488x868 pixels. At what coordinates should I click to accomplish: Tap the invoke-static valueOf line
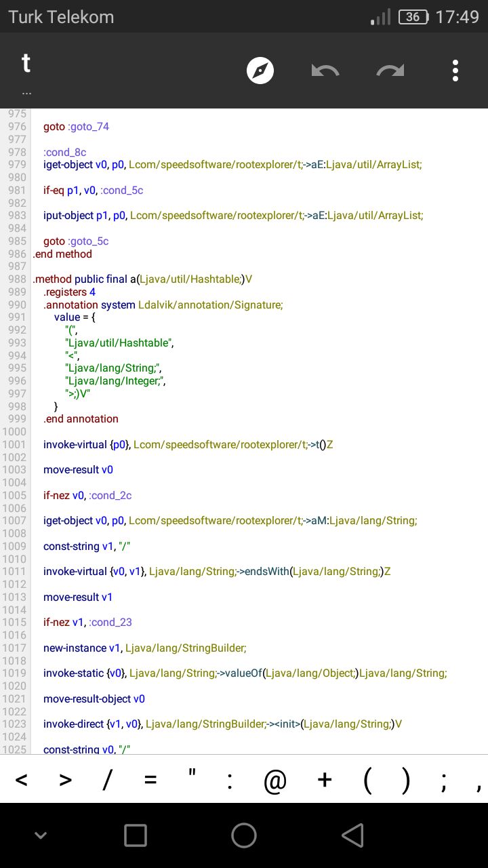(245, 673)
